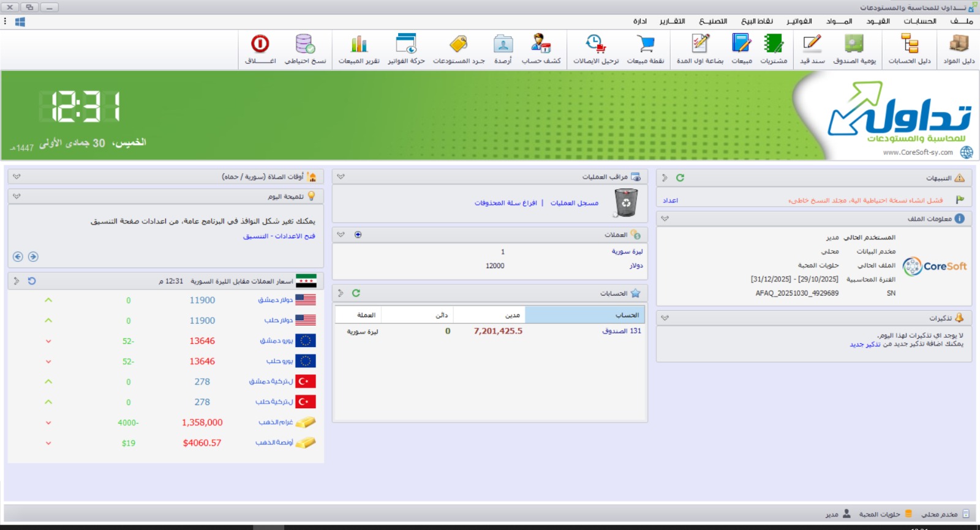Click the يومية الصندوق cash journal icon
The width and height of the screenshot is (980, 530).
pos(854,49)
